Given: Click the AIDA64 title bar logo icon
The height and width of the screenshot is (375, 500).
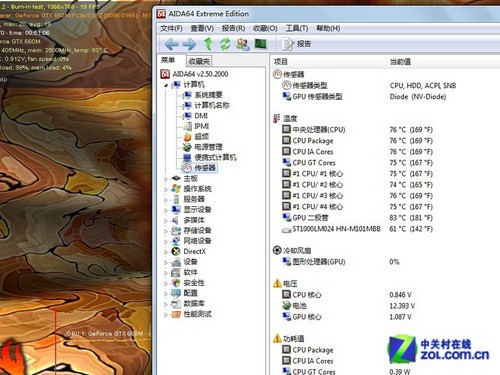Looking at the screenshot, I should tap(161, 14).
